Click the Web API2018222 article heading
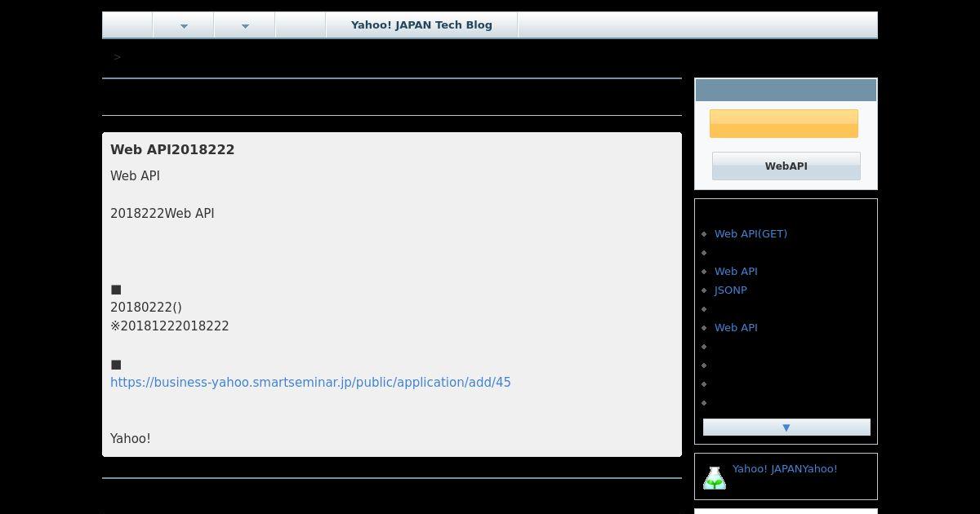Screen dimensions: 980x514 click(x=172, y=150)
